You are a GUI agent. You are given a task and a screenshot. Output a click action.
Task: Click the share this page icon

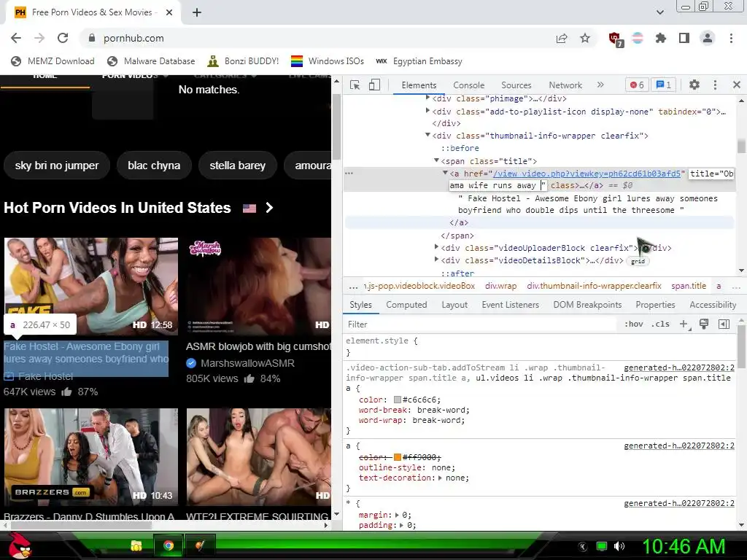pos(562,38)
